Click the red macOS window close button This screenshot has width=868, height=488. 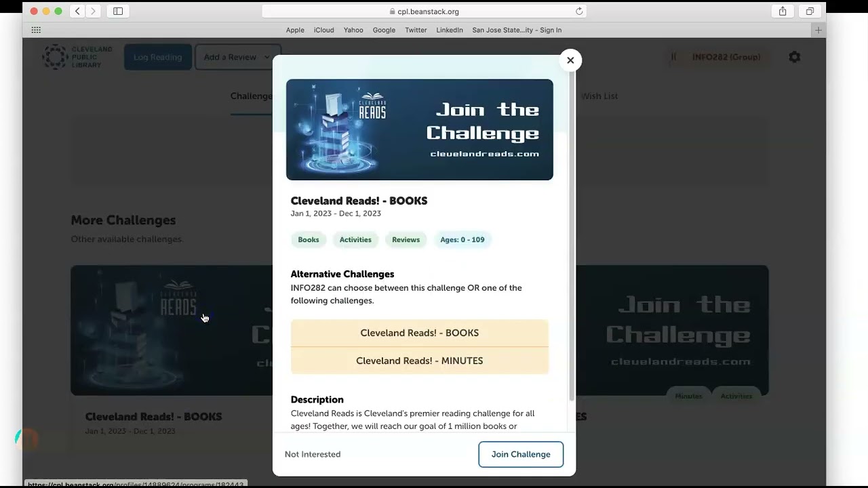(34, 12)
